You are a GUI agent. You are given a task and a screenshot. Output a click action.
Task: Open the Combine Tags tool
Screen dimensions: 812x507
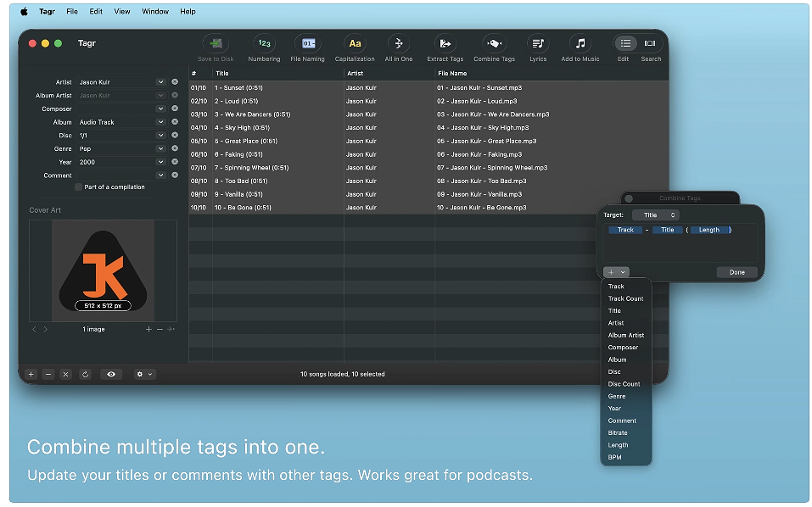(494, 43)
